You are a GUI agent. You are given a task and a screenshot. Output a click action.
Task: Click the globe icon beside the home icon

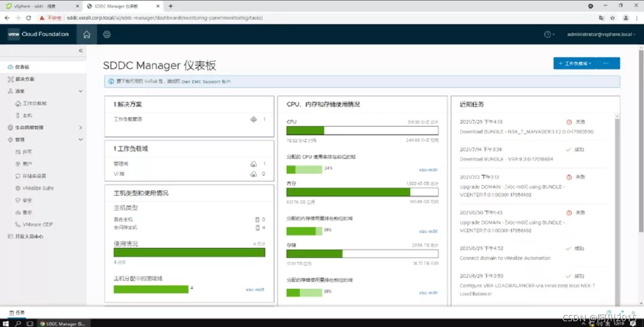click(107, 34)
